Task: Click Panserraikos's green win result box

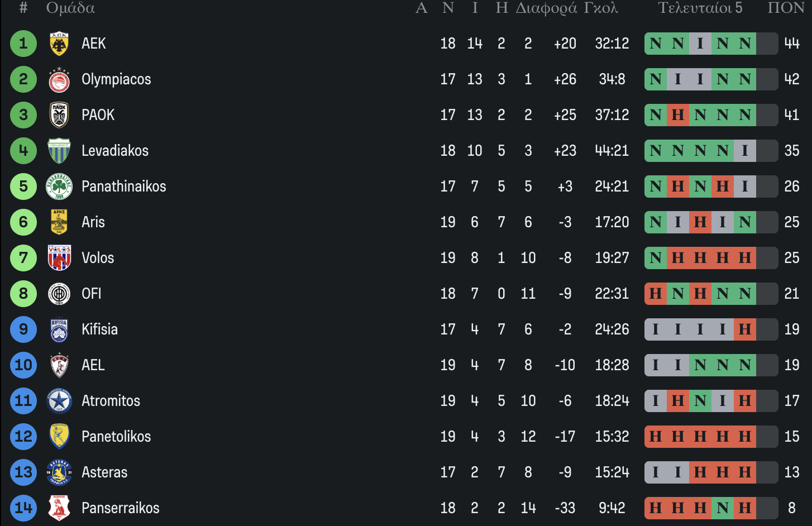Action: [723, 508]
